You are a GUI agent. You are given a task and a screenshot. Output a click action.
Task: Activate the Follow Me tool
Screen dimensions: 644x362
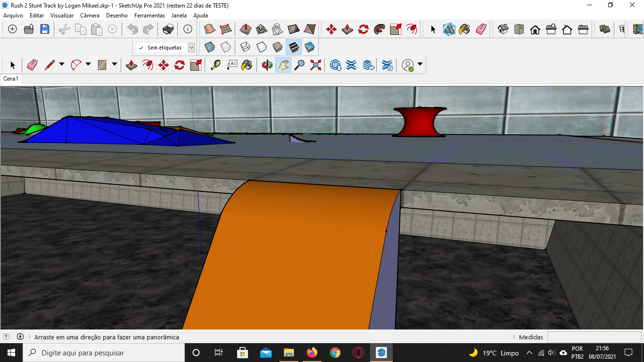click(380, 29)
